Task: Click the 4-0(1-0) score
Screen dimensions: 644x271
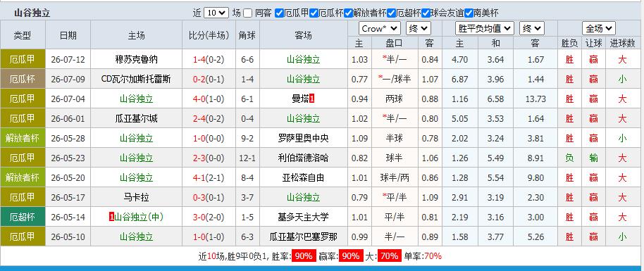Action: coord(209,99)
